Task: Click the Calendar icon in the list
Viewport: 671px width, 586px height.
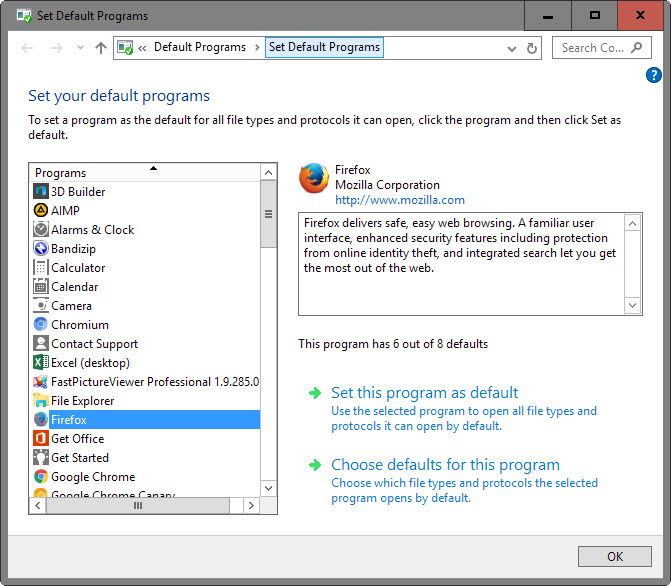Action: click(41, 286)
